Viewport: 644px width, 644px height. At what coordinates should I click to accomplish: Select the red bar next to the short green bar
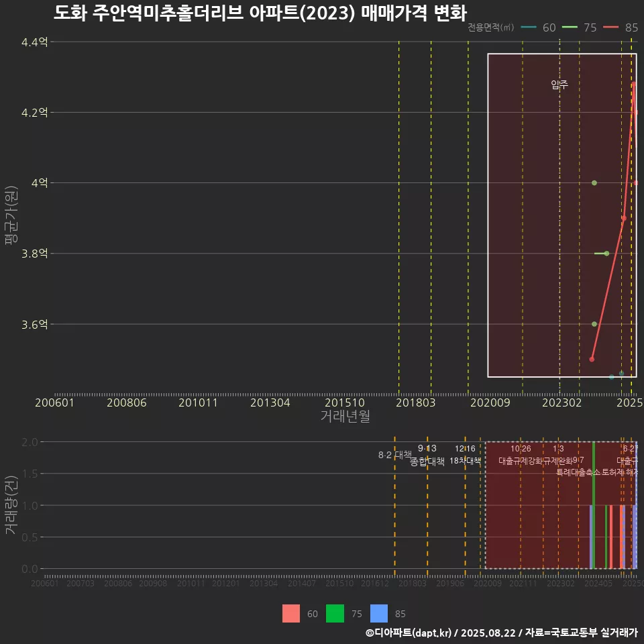point(611,537)
